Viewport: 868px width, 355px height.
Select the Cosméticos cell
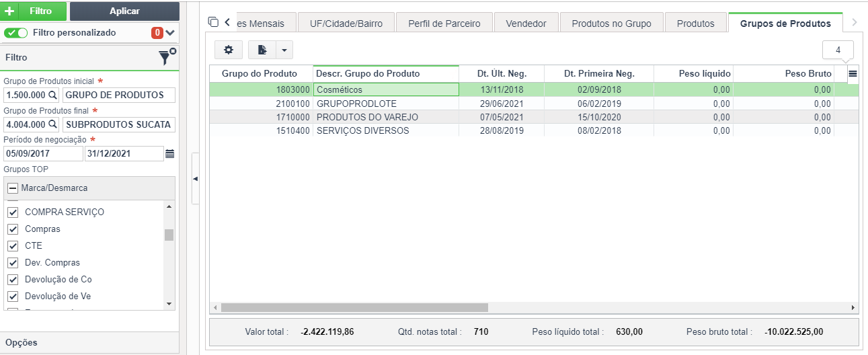pyautogui.click(x=386, y=89)
